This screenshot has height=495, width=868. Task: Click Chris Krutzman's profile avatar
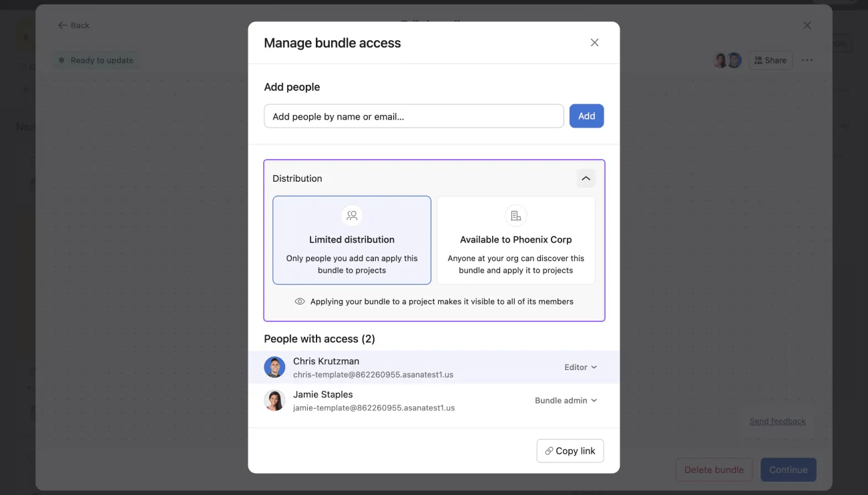(274, 367)
